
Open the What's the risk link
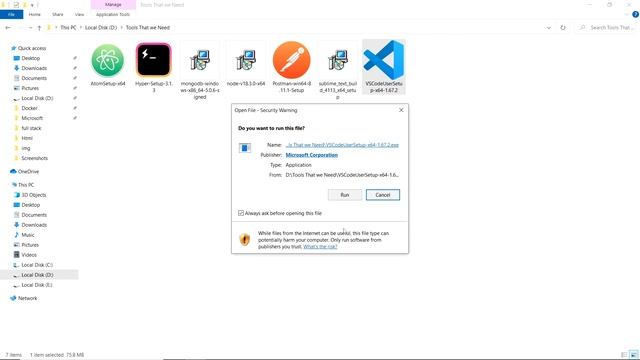click(320, 247)
